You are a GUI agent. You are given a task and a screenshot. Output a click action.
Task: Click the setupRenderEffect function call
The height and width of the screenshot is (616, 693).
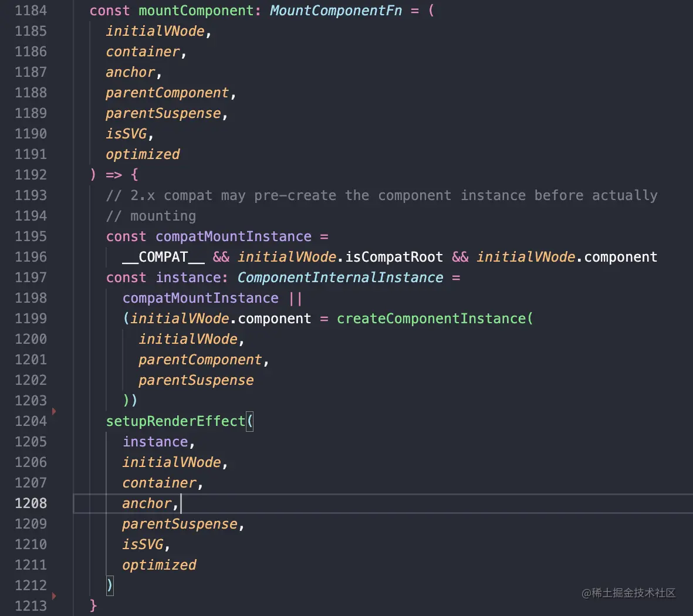point(175,421)
